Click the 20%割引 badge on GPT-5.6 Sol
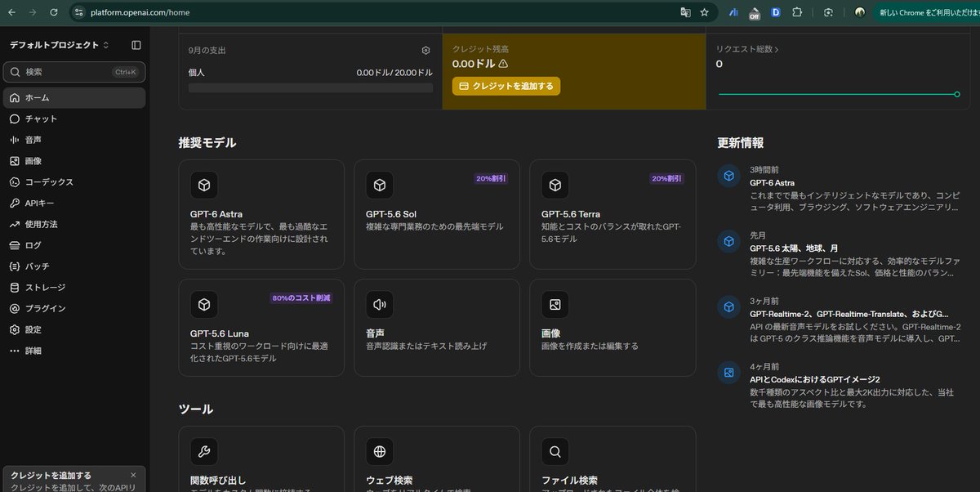980x492 pixels. pyautogui.click(x=491, y=179)
